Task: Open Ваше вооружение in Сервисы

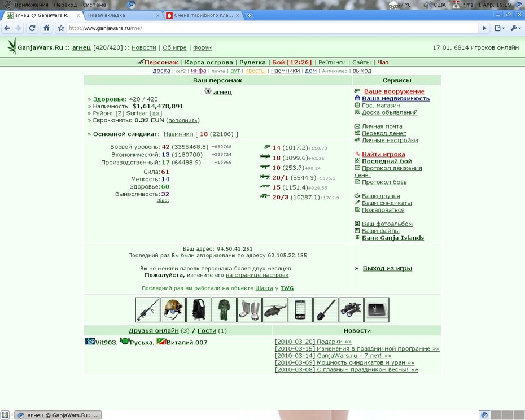Action: click(394, 91)
